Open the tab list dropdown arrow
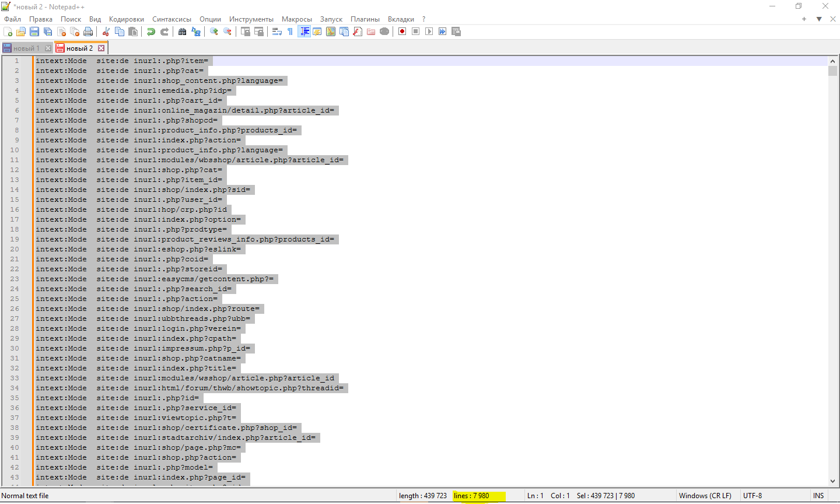Viewport: 840px width, 504px height. (x=819, y=19)
